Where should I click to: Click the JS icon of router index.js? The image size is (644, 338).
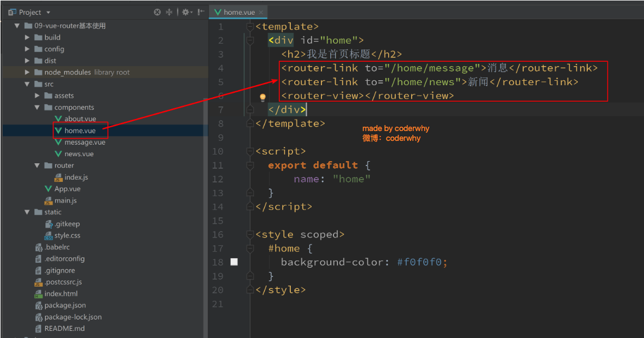click(58, 177)
